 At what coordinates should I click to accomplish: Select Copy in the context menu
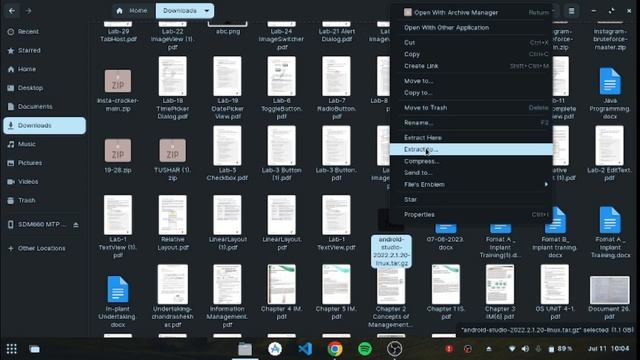(x=471, y=54)
